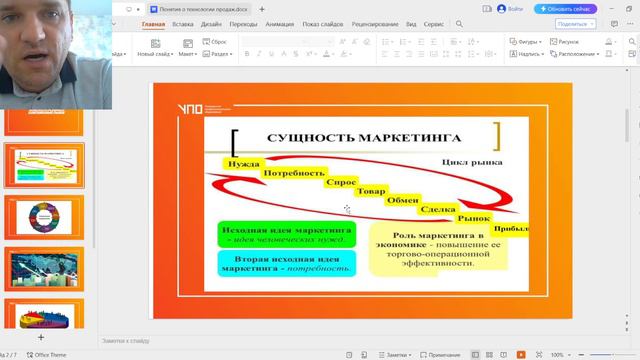
Task: Open the Раздел section dropdown
Action: [218, 54]
